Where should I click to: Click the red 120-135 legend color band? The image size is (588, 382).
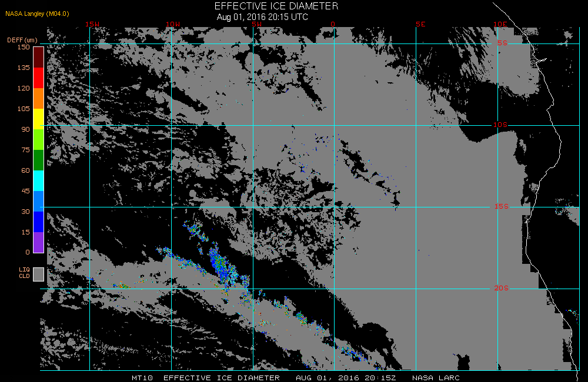(x=39, y=78)
